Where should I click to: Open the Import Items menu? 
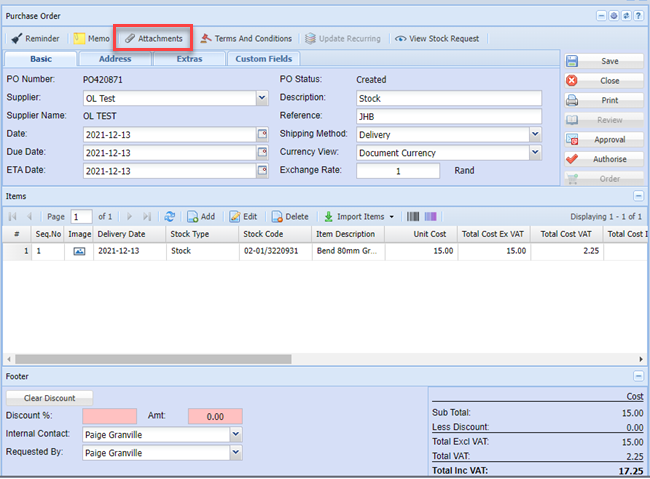click(x=359, y=216)
